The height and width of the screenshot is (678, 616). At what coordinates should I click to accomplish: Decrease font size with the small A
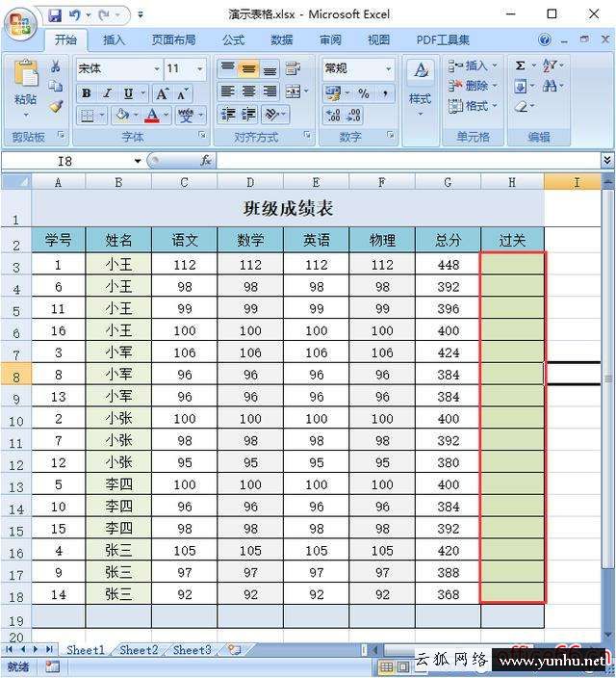click(182, 93)
